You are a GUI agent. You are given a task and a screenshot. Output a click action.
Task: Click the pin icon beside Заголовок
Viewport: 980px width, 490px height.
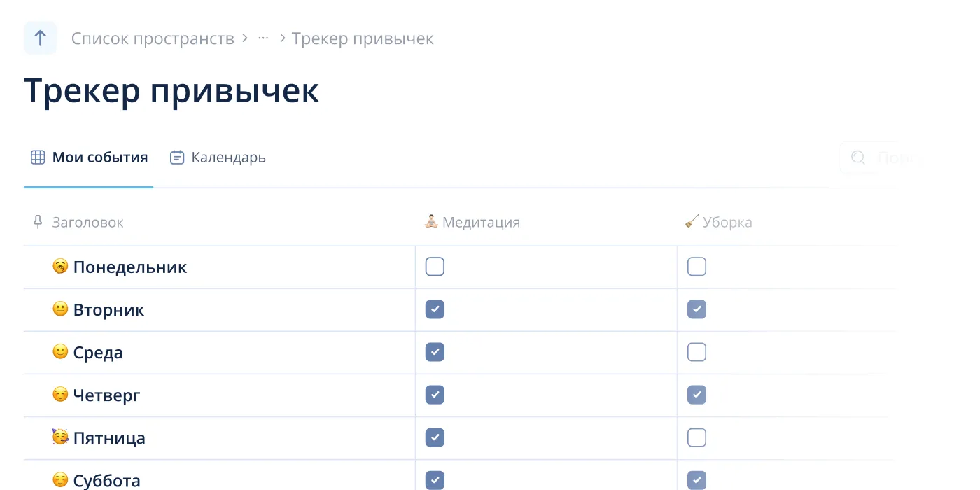(x=38, y=223)
